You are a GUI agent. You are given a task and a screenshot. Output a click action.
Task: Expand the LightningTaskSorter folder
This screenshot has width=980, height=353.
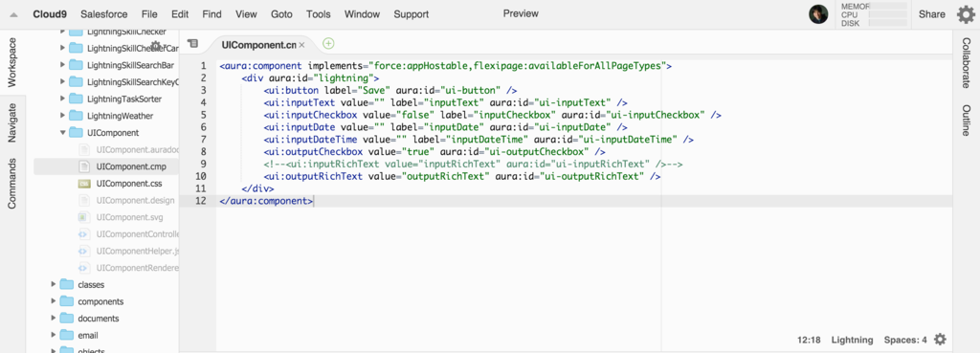coord(62,99)
